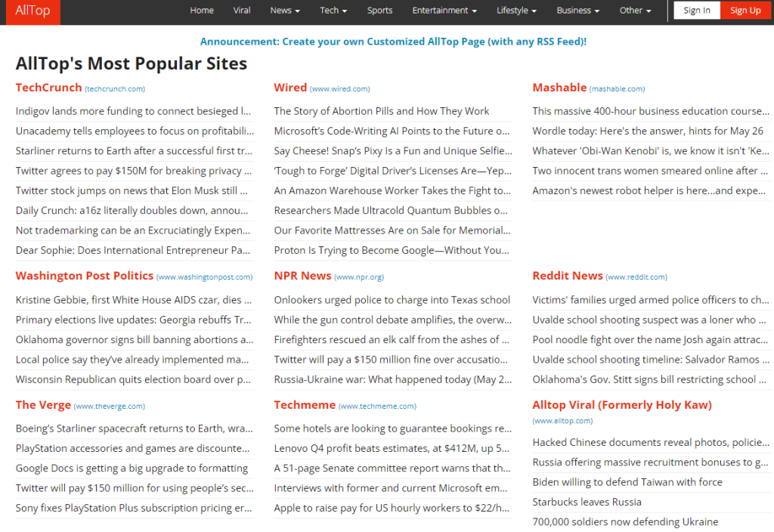This screenshot has height=532, width=774.
Task: Click the Sign In button
Action: coord(696,11)
